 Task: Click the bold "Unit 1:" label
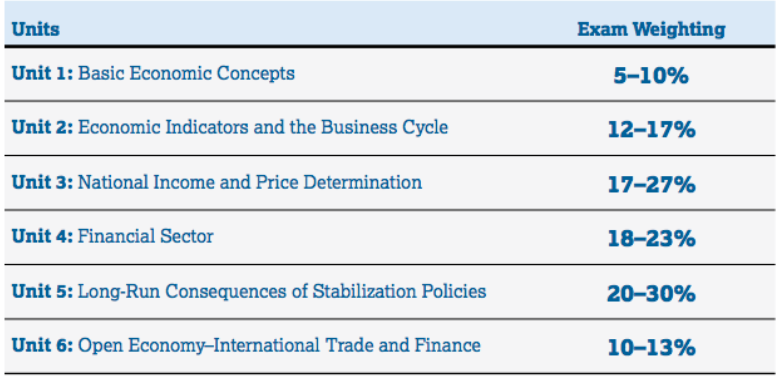[42, 73]
